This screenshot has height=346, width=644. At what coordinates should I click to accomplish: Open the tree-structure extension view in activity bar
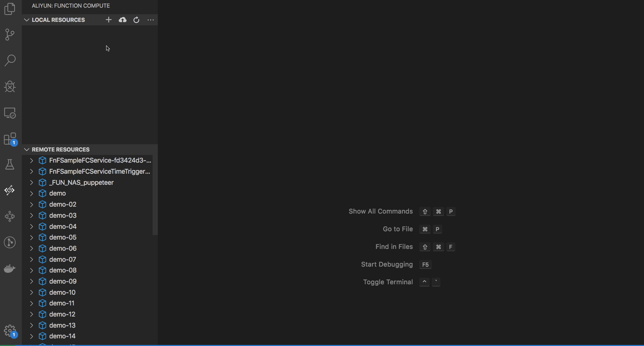[10, 216]
